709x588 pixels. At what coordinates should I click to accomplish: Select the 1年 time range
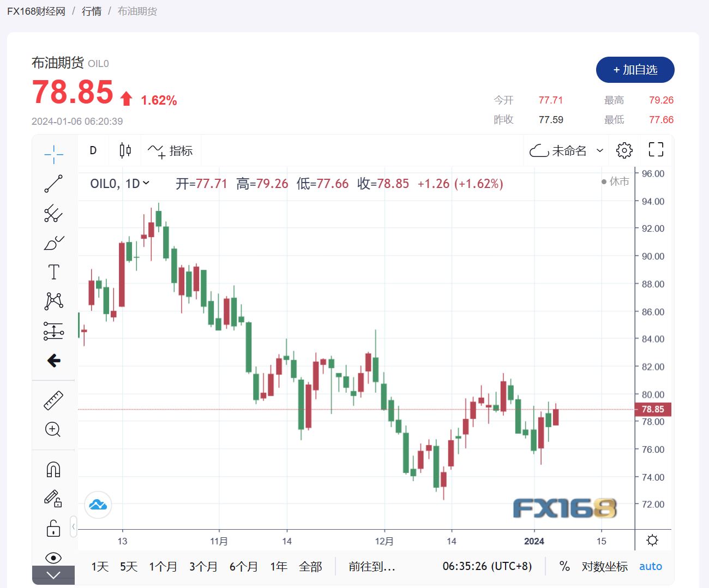point(279,567)
